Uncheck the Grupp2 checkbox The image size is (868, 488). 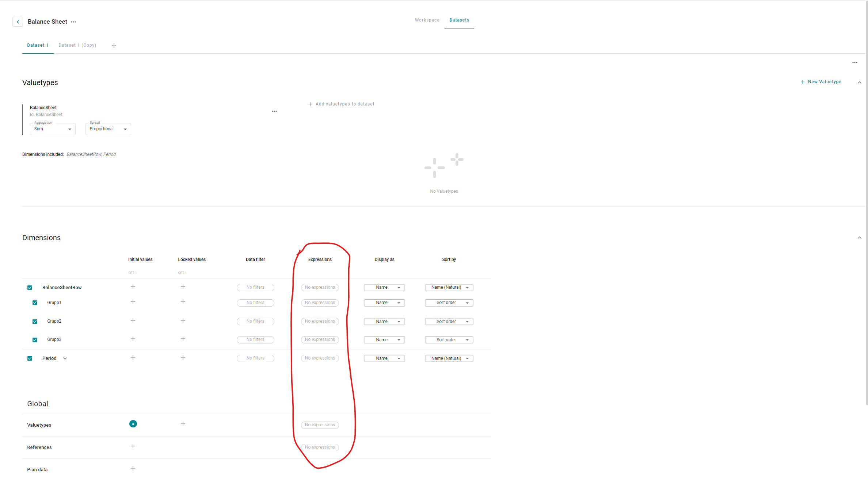[x=35, y=322]
